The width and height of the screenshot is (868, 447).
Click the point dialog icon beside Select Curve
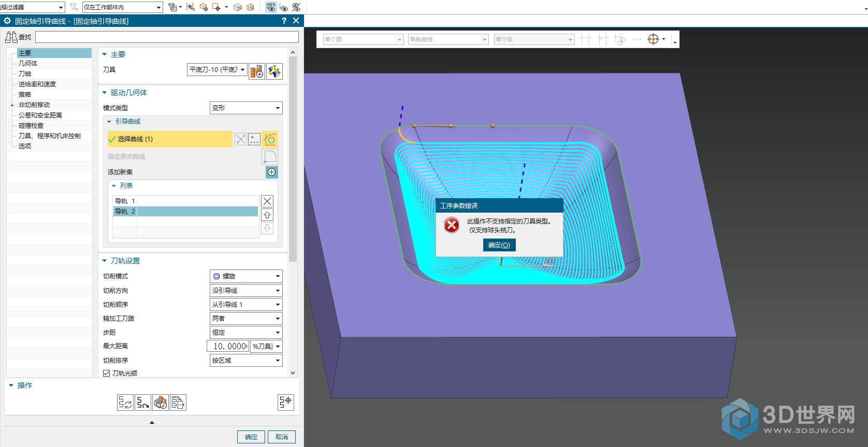click(x=254, y=139)
